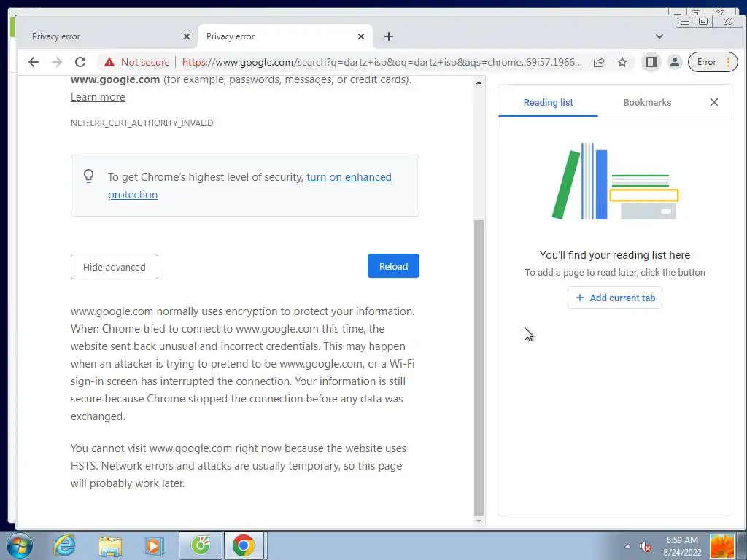The width and height of the screenshot is (747, 560).
Task: Open the Windows Start menu
Action: point(20,545)
